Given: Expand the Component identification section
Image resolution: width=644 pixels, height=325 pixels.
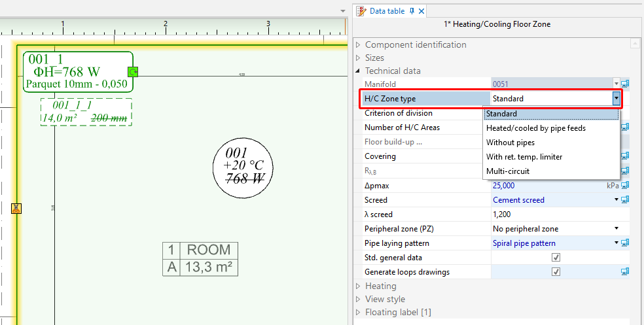Looking at the screenshot, I should [x=358, y=45].
